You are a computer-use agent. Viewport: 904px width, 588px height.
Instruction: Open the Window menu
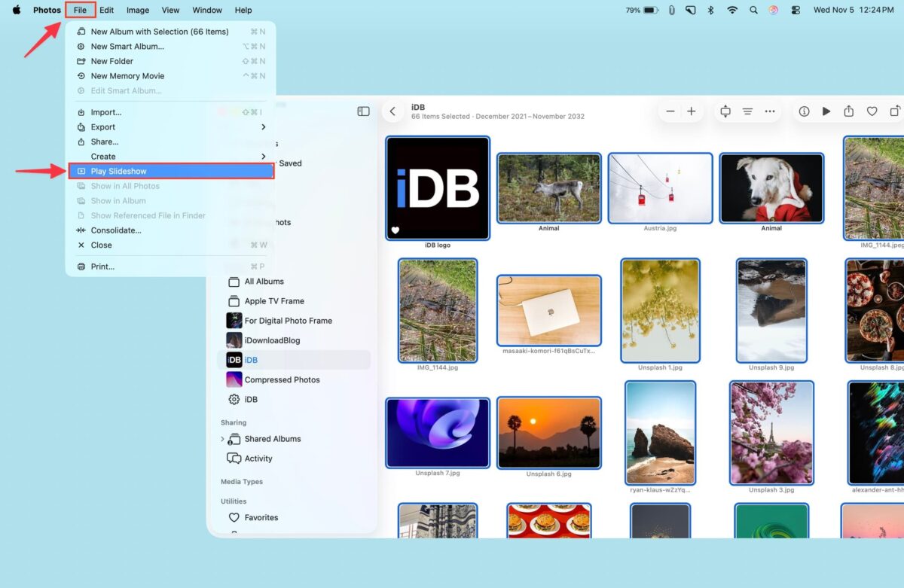point(207,11)
